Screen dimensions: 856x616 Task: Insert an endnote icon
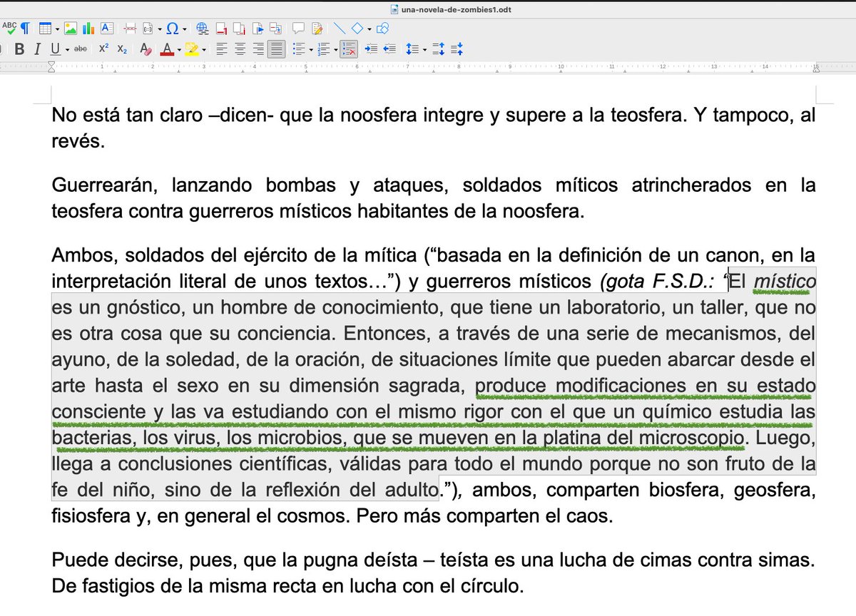tap(240, 29)
